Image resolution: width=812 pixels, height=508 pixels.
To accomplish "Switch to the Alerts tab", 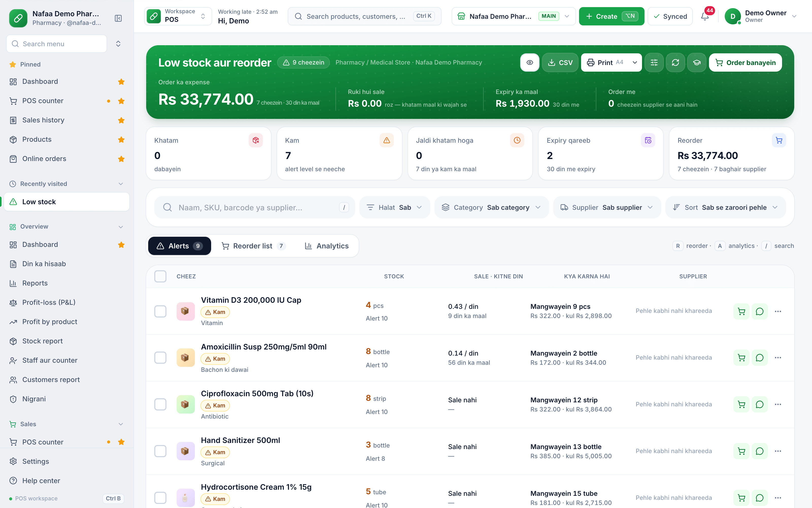I will (179, 246).
